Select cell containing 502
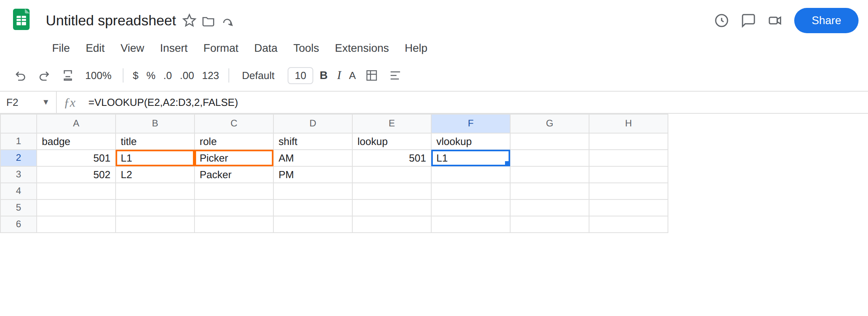 pyautogui.click(x=76, y=175)
